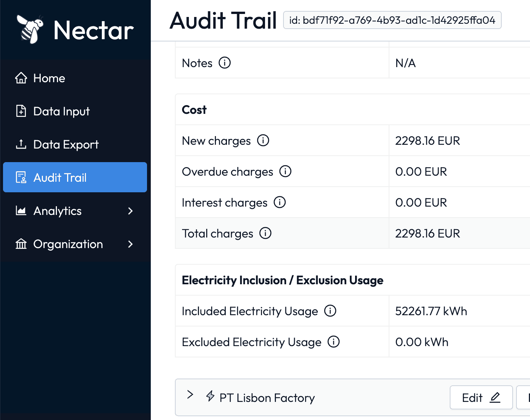
Task: Select the Home house icon
Action: tap(21, 78)
